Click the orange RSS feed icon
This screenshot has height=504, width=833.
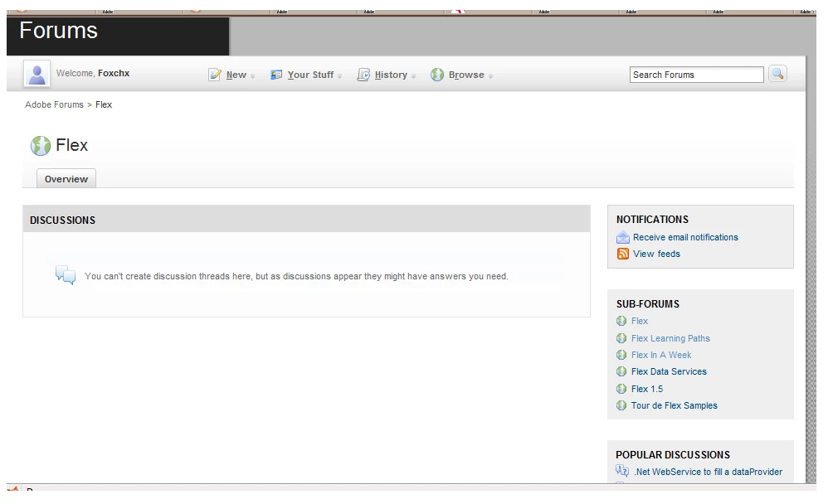point(622,254)
